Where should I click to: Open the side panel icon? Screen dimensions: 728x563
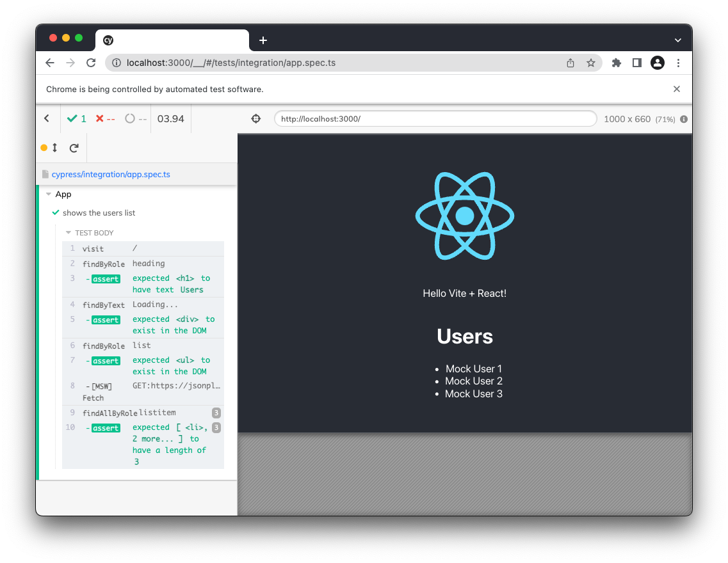pyautogui.click(x=637, y=63)
